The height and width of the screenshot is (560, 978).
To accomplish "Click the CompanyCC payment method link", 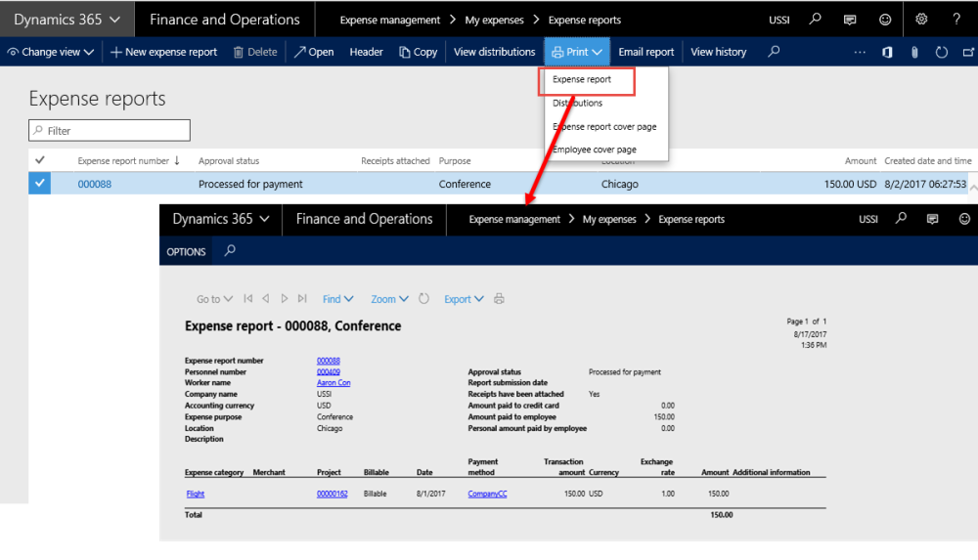I will [487, 494].
